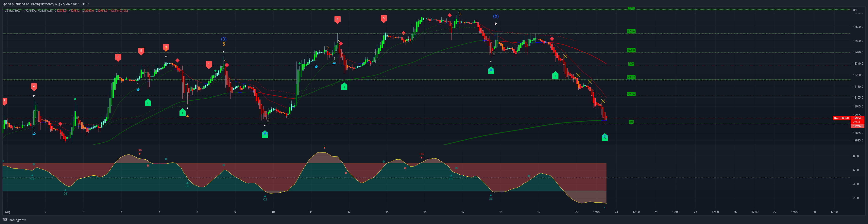Select the red signal label numbered 8

click(x=141, y=51)
